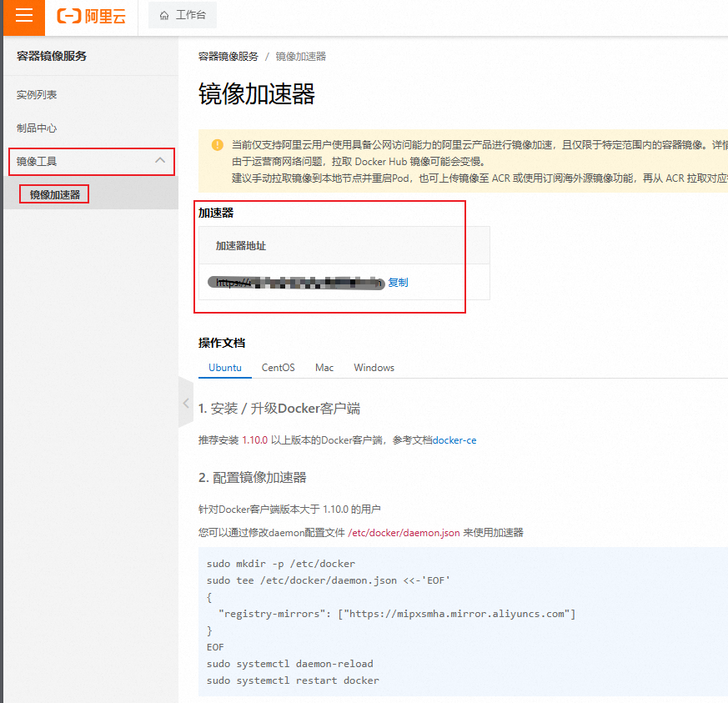Click the 2. 配置镜像加速器 heading
This screenshot has width=728, height=703.
[253, 478]
